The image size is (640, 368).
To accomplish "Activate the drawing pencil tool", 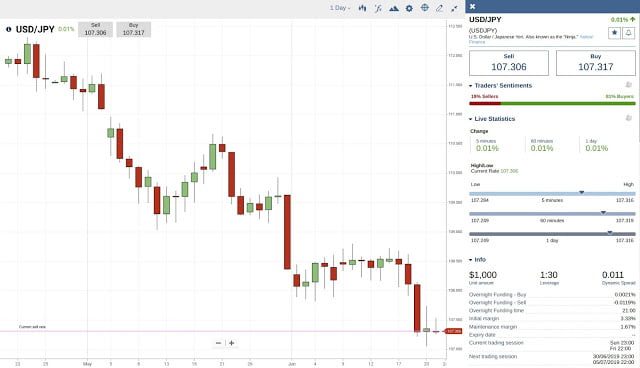I will [440, 8].
